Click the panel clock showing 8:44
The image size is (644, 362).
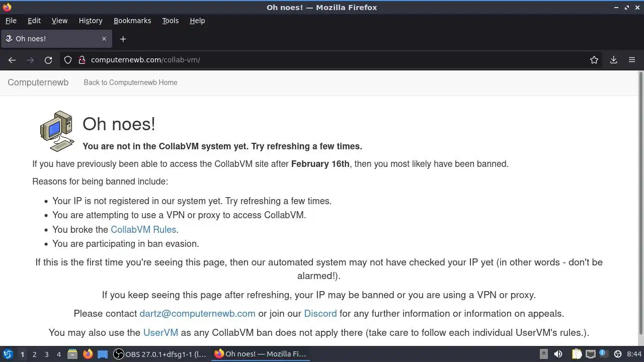click(634, 354)
